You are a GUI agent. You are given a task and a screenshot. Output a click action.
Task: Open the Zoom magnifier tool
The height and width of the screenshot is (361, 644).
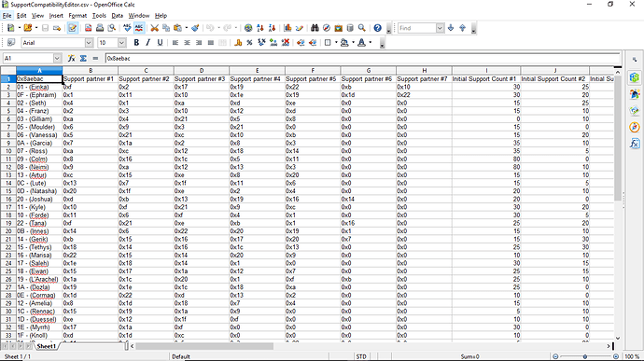(x=362, y=28)
